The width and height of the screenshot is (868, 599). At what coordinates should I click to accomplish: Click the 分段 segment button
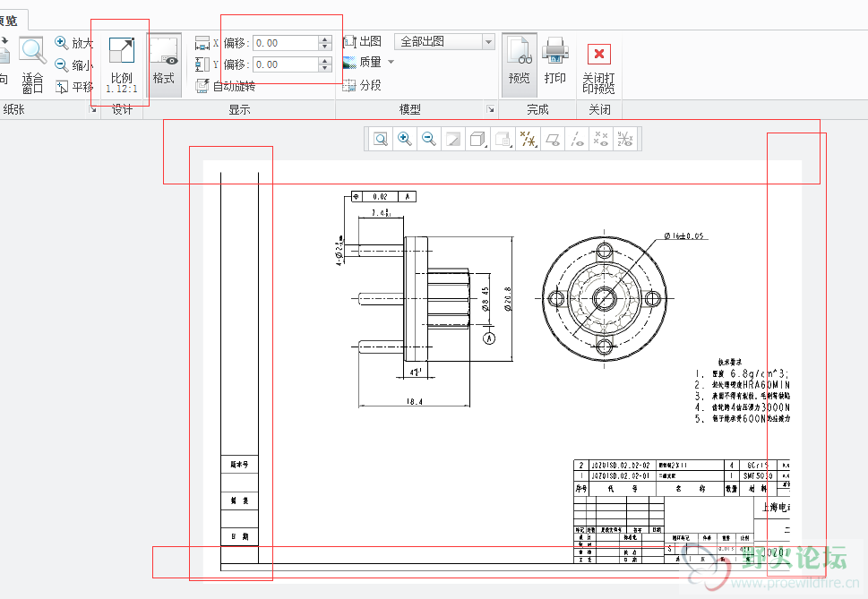[x=363, y=85]
